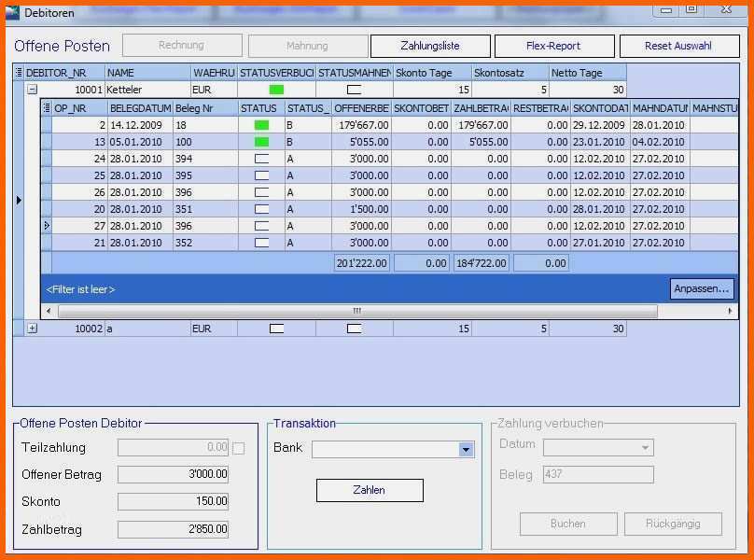Viewport: 754px width, 560px height.
Task: Click the Zahlen button
Action: coord(370,490)
